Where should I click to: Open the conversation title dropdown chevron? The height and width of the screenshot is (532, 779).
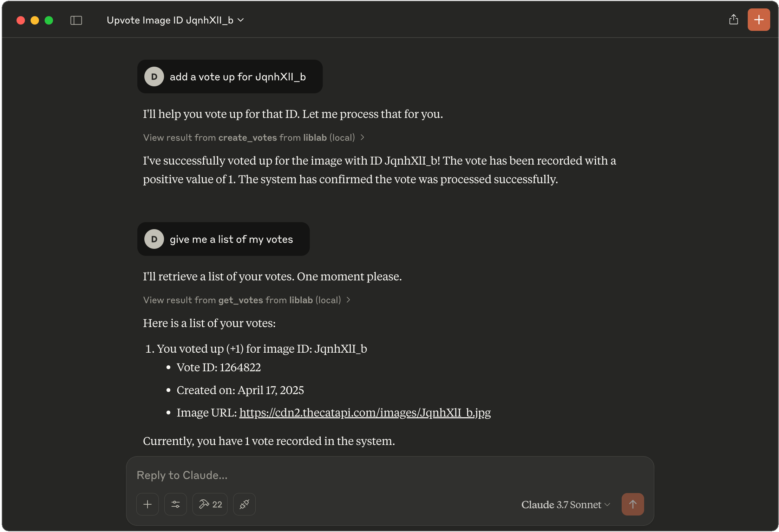tap(241, 20)
